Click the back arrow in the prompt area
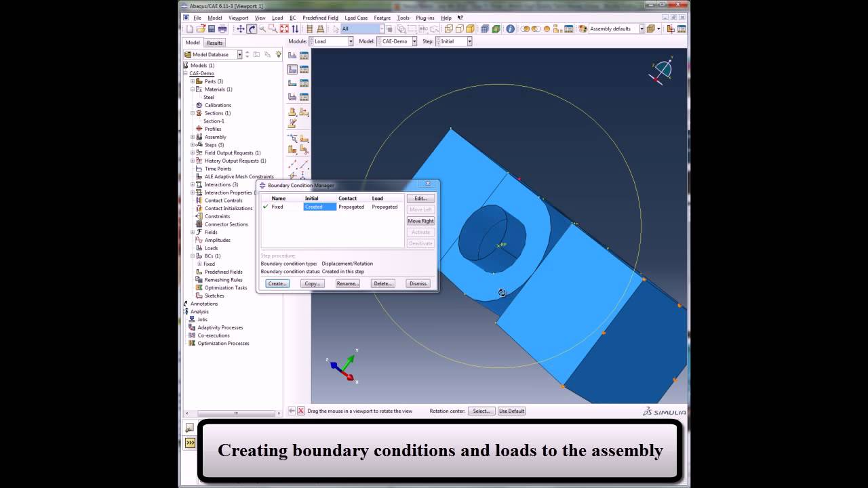 point(292,411)
